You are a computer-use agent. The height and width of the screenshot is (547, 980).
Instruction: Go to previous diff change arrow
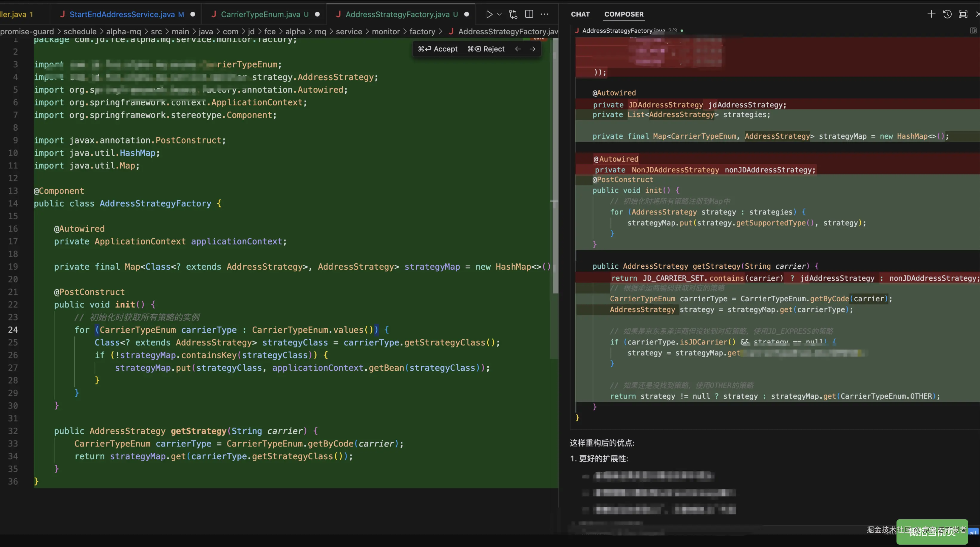[x=518, y=49]
